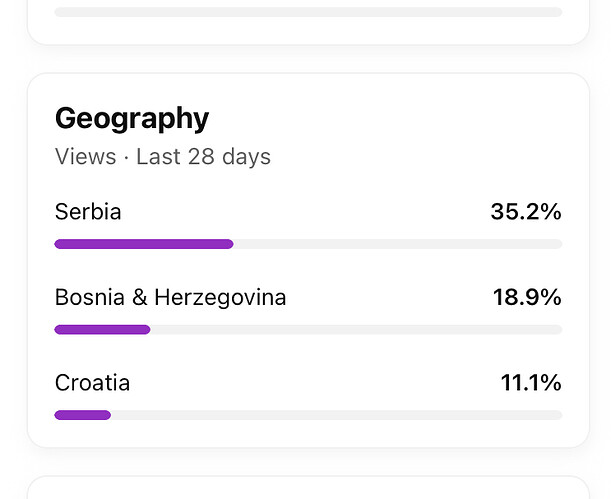Viewport: 611px width, 499px height.
Task: Click the blank area below Croatia's bar
Action: (308, 433)
